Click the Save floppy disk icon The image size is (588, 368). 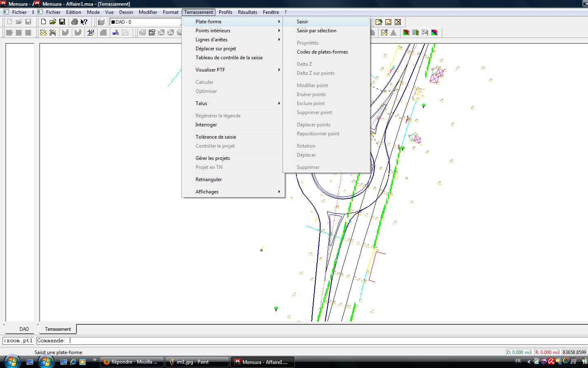point(62,22)
